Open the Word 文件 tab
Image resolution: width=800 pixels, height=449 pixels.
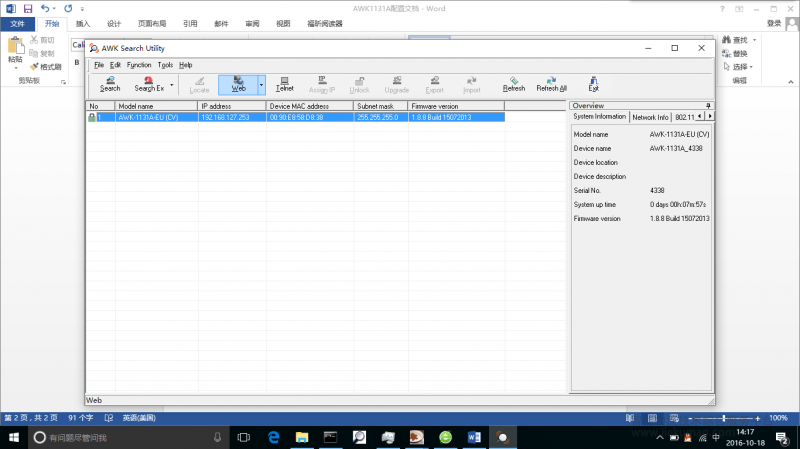click(x=17, y=23)
